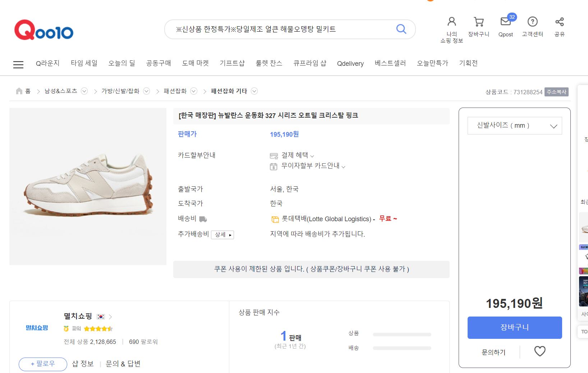The height and width of the screenshot is (373, 588).
Task: Click the 롯데택배 box icon
Action: [x=275, y=219]
